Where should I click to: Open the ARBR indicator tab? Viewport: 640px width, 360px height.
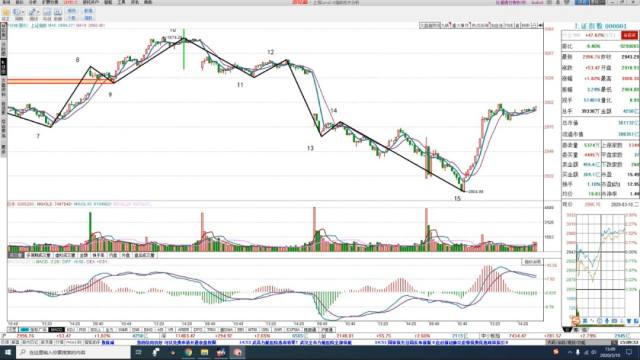coord(184,329)
